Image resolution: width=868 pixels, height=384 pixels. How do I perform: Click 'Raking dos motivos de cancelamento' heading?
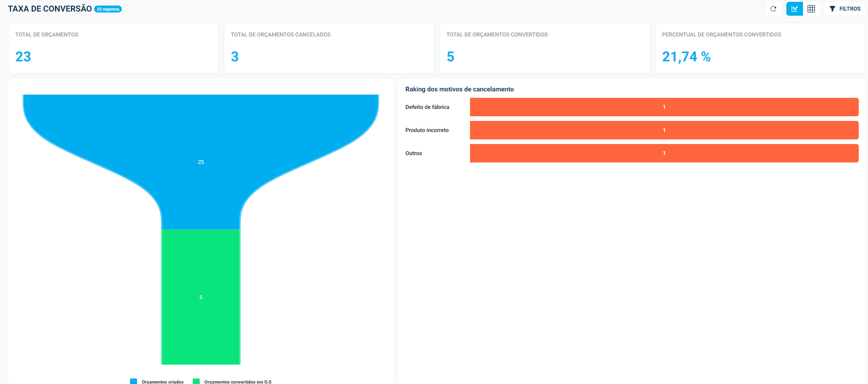(x=459, y=89)
